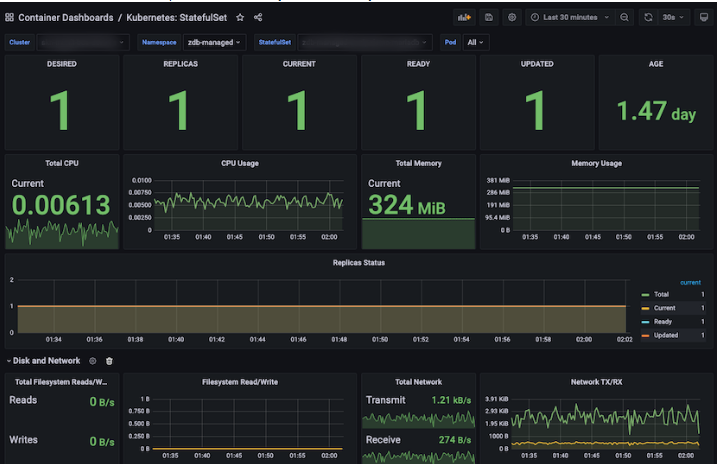Sort legend by current column header

pos(690,283)
